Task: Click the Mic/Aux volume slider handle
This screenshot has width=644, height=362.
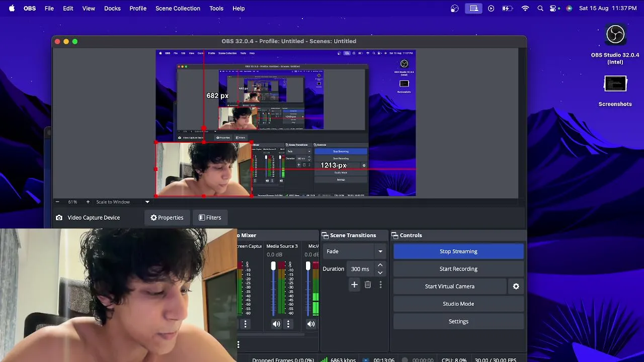Action: click(x=308, y=265)
